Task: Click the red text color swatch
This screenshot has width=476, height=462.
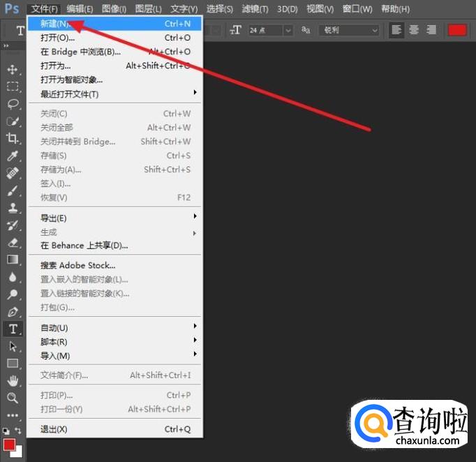Action: [457, 30]
